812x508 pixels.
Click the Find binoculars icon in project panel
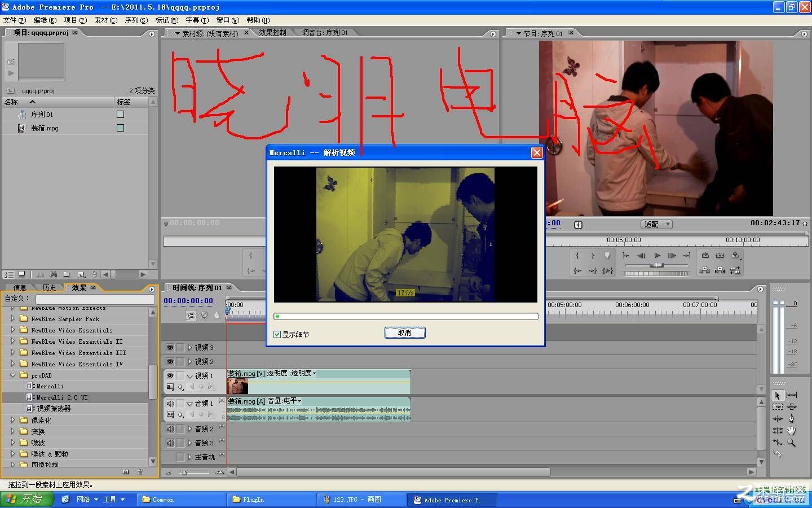(53, 274)
